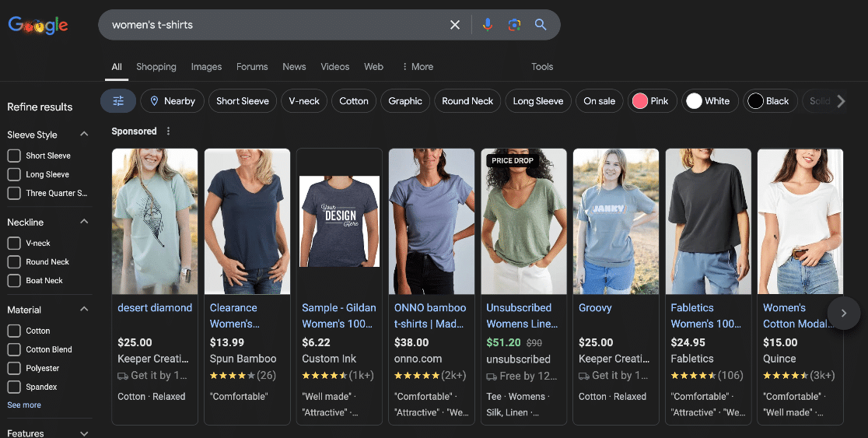Expand the Features filter section
The width and height of the screenshot is (868, 438).
click(x=84, y=433)
